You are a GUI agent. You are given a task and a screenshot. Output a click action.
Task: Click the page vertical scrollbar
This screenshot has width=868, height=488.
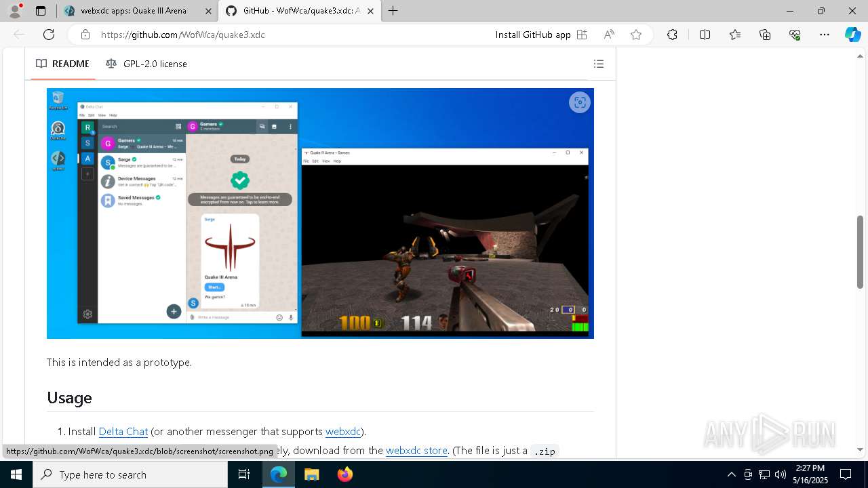861,252
